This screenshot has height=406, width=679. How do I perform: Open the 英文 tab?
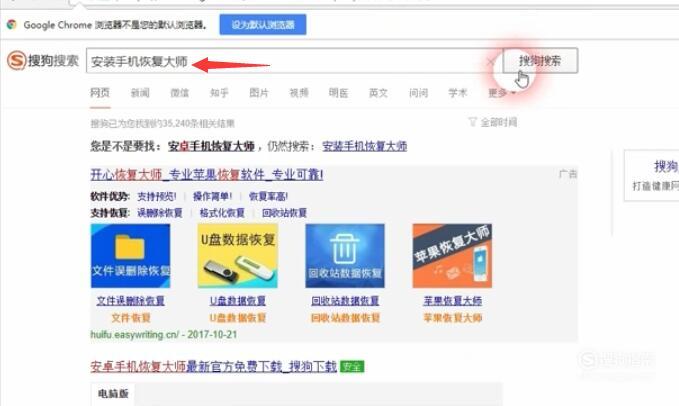378,93
